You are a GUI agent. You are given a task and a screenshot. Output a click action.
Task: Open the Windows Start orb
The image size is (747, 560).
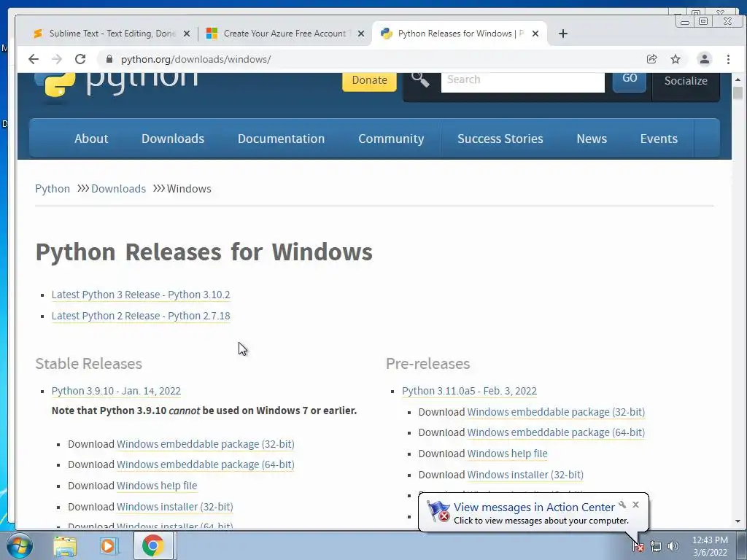(x=19, y=545)
